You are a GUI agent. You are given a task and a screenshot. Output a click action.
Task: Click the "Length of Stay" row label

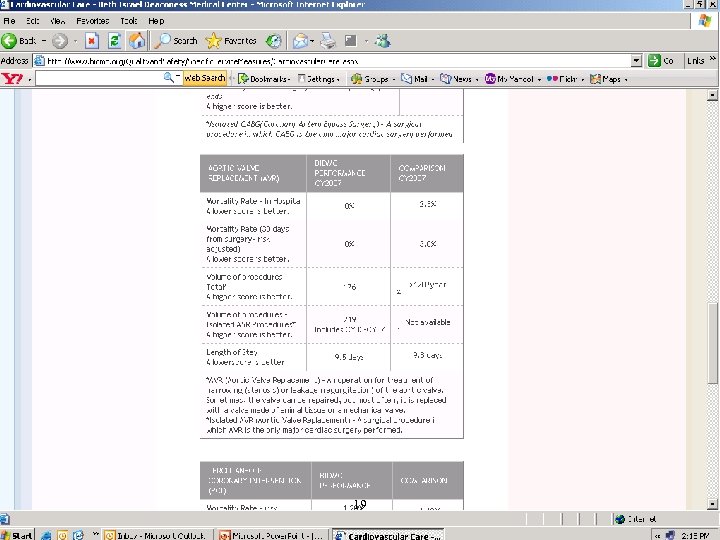tap(232, 352)
